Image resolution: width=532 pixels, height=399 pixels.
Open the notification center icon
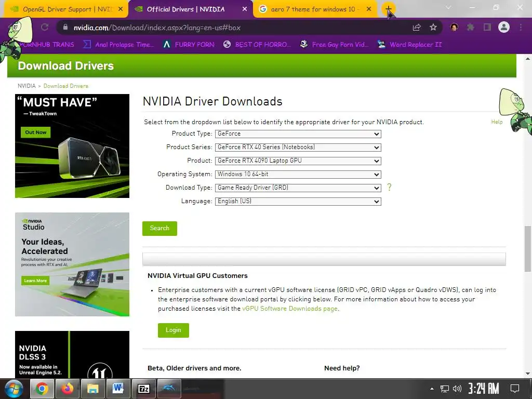click(x=515, y=389)
